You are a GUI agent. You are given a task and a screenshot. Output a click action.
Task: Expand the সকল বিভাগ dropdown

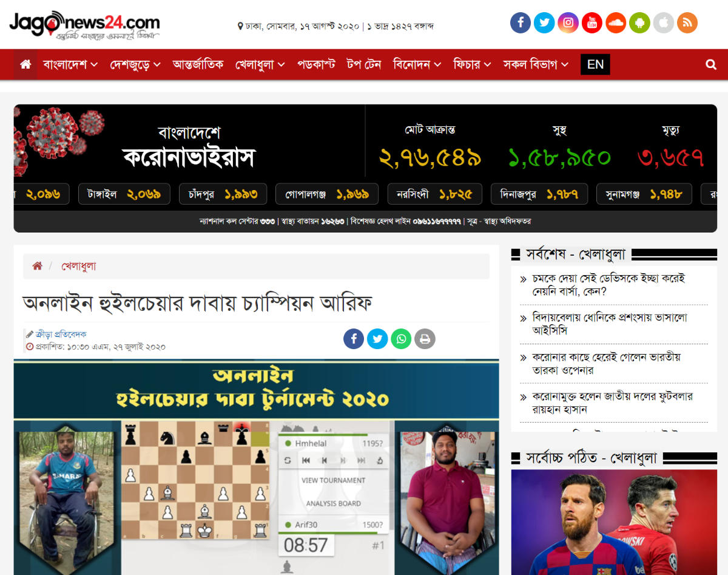pos(536,64)
